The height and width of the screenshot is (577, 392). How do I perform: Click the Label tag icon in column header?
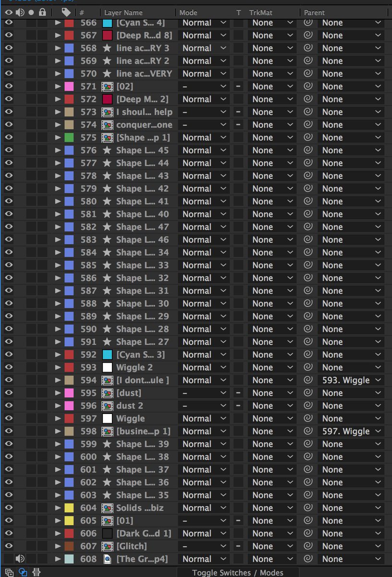click(66, 12)
